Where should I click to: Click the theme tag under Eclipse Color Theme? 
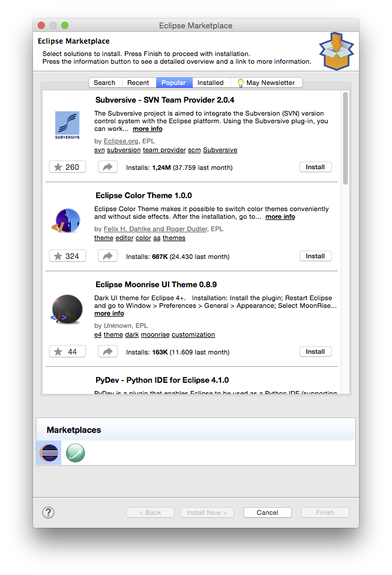click(104, 238)
